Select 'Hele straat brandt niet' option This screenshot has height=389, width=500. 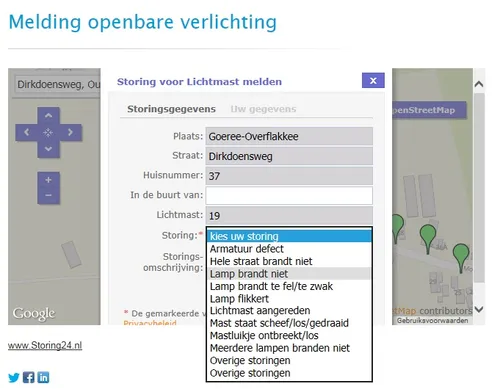pos(289,261)
